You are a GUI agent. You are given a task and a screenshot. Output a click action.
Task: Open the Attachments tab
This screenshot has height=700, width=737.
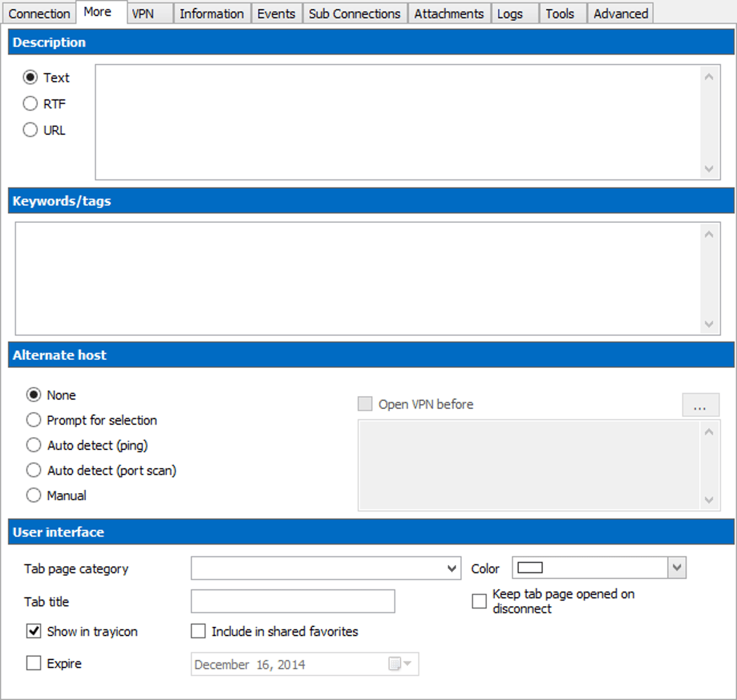449,13
